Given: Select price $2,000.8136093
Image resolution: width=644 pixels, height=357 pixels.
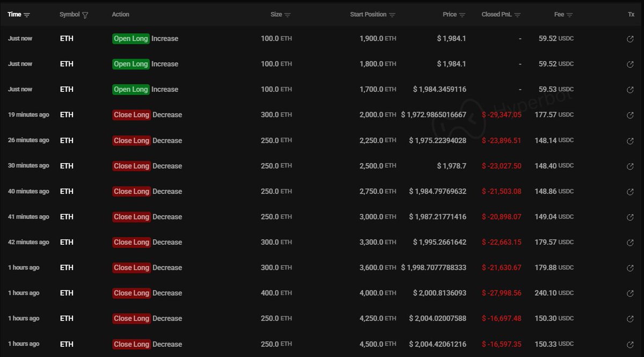Looking at the screenshot, I should (x=440, y=293).
